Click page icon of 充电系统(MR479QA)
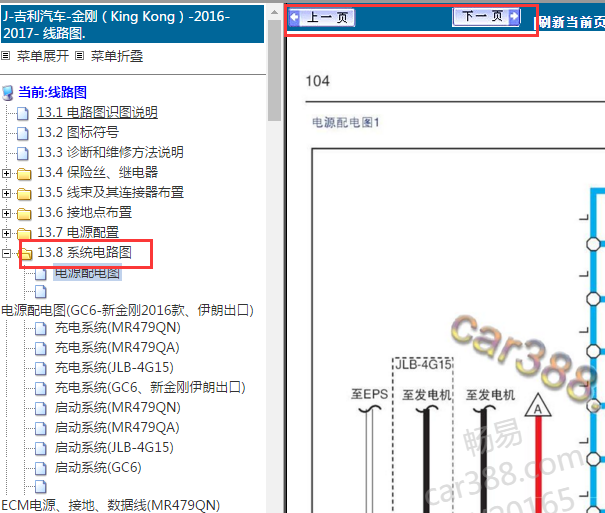 point(41,349)
